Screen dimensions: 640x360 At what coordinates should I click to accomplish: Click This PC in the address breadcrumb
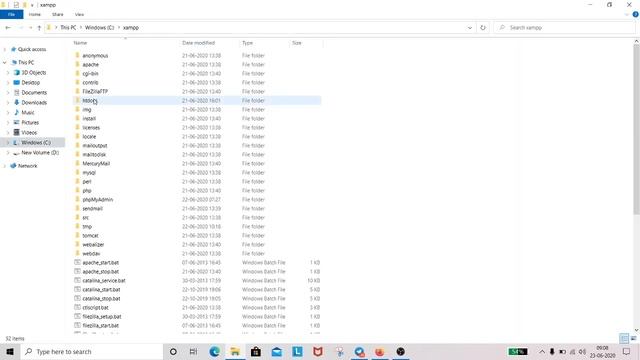[x=68, y=28]
